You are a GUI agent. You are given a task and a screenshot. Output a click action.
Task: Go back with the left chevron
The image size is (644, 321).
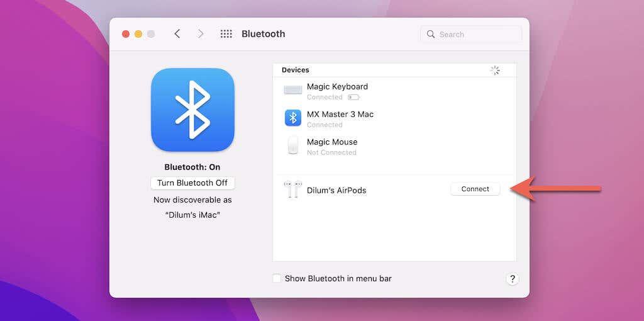tap(177, 34)
